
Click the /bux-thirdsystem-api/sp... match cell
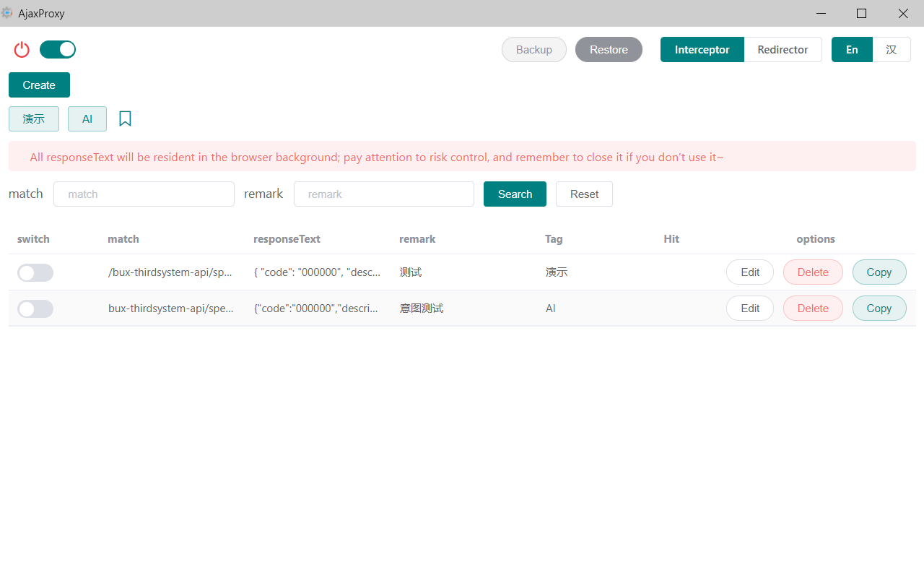coord(170,272)
